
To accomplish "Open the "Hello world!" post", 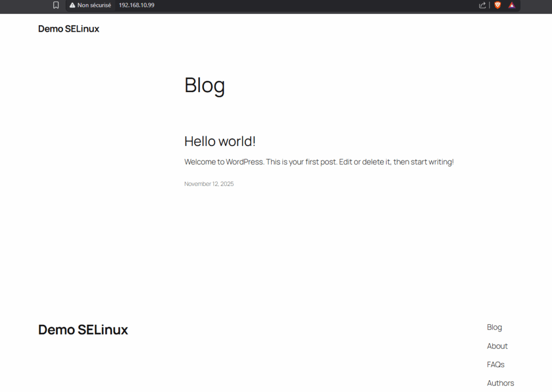I will pyautogui.click(x=220, y=141).
